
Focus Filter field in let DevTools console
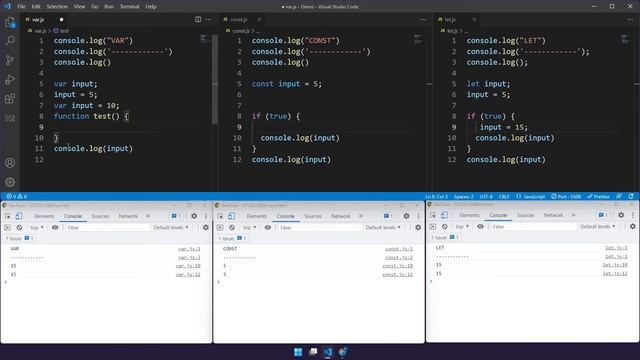(x=533, y=227)
